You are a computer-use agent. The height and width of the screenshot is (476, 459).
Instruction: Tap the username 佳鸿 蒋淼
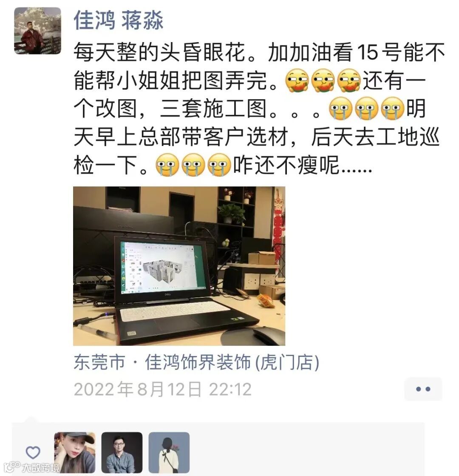click(x=119, y=20)
